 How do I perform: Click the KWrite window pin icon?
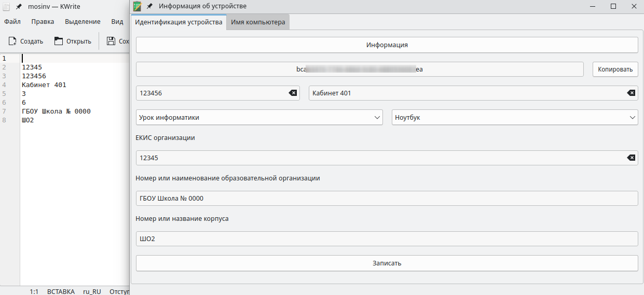tap(19, 7)
